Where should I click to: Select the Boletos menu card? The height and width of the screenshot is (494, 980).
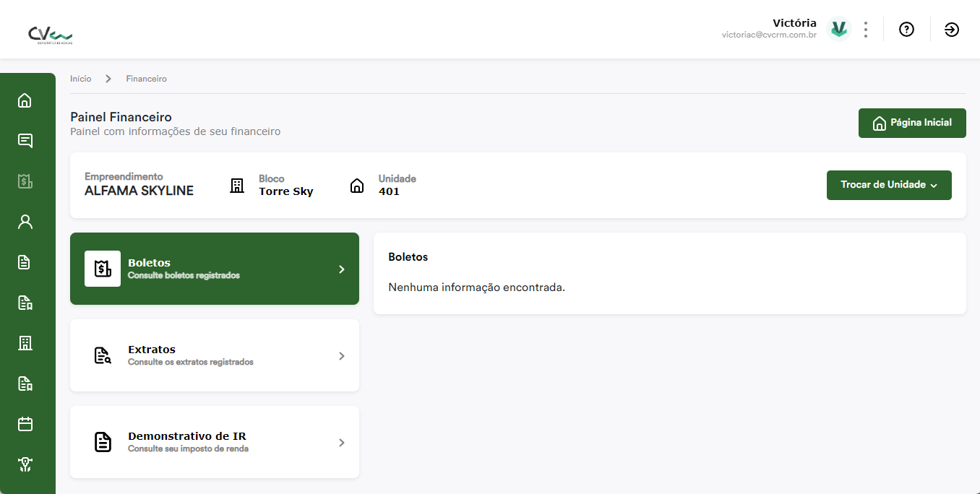coord(215,269)
